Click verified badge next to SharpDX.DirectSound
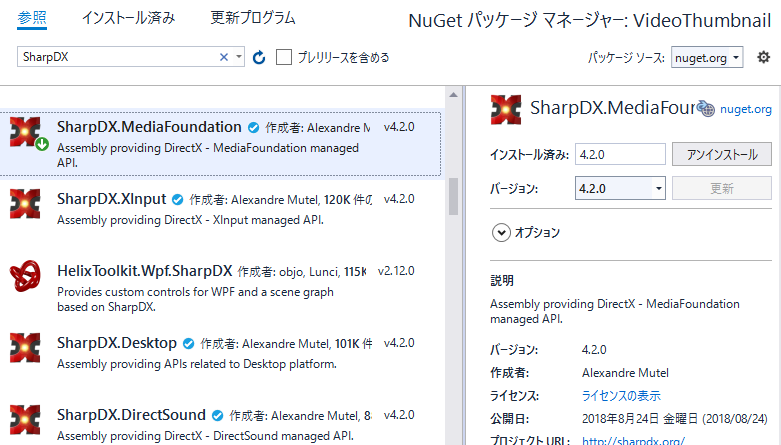Screen dimensions: 781x445 [217, 416]
